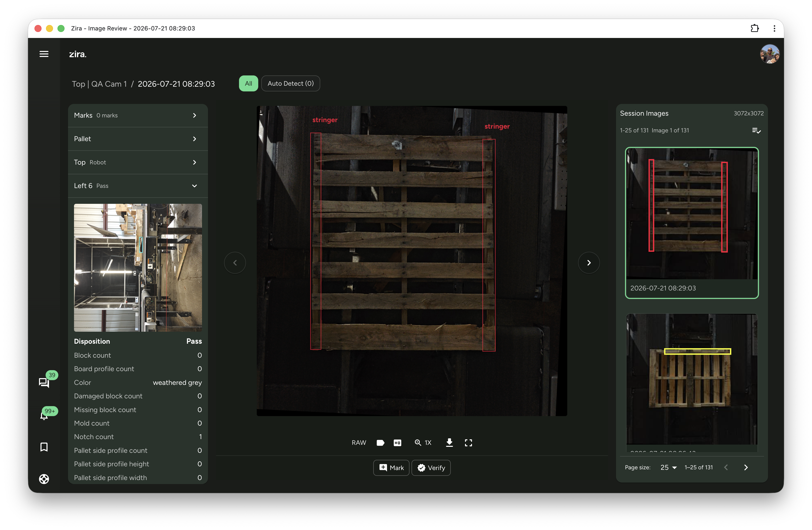Open the three-dot window menu
Viewport: 812px width, 530px height.
[774, 28]
